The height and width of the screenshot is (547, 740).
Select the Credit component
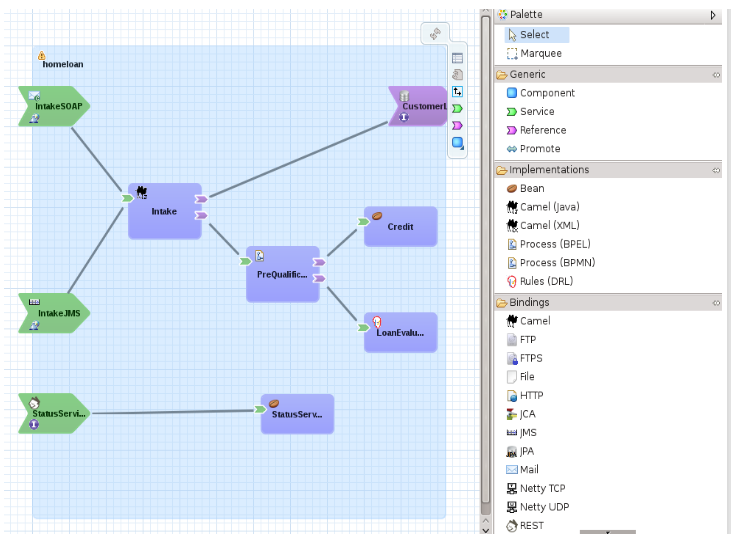tap(401, 227)
